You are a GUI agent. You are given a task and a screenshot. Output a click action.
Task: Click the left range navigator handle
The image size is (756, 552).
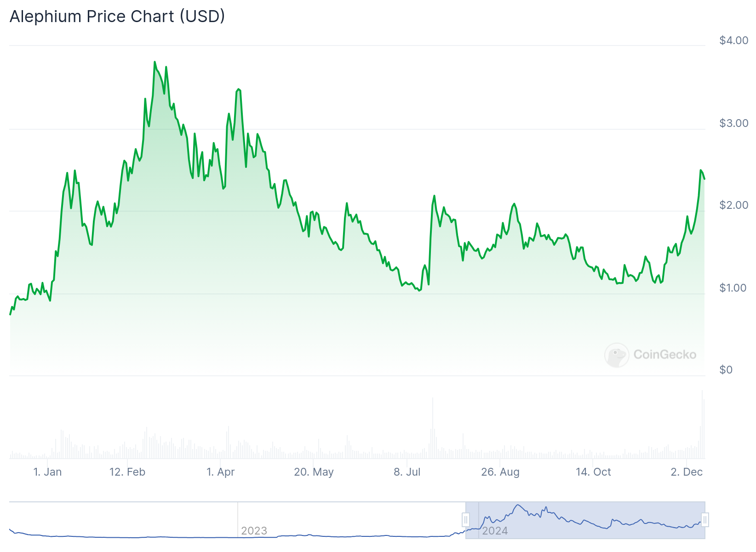click(465, 520)
